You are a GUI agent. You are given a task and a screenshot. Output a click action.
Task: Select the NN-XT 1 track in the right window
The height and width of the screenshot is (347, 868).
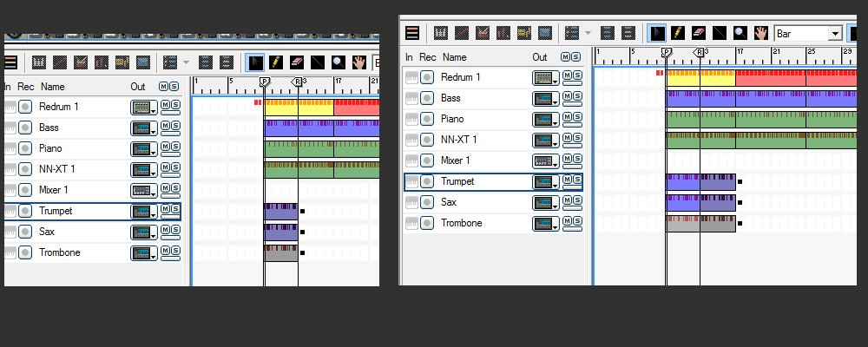[x=460, y=140]
